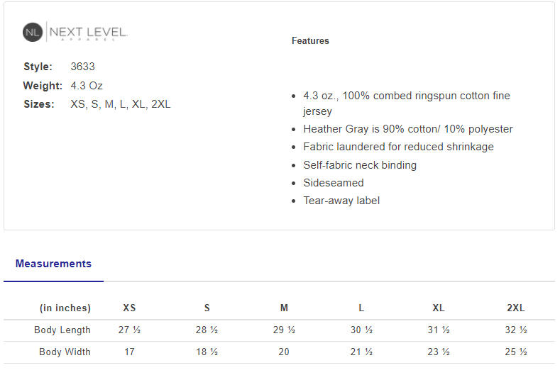
Task: Click the XS column header
Action: [129, 308]
